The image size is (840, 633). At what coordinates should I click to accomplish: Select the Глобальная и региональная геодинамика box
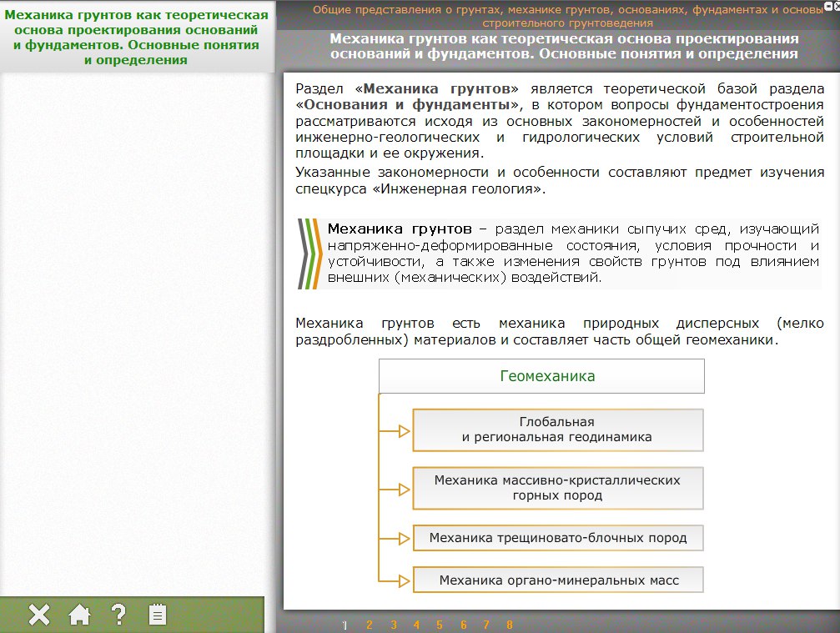tap(557, 430)
